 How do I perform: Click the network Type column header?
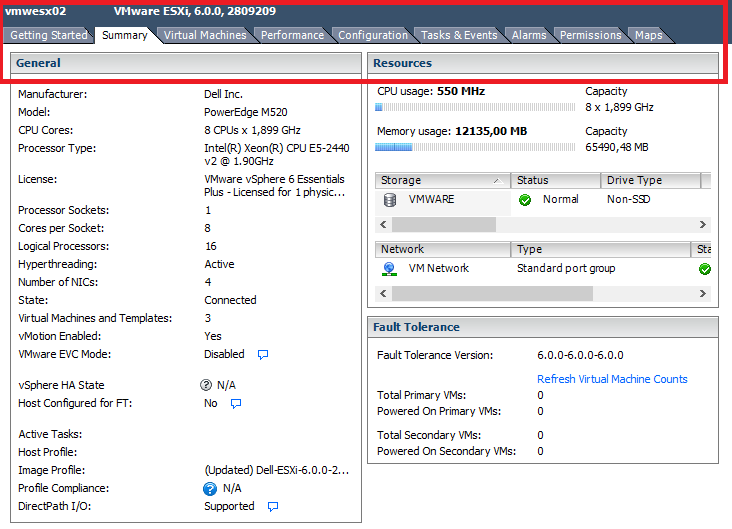pyautogui.click(x=600, y=249)
